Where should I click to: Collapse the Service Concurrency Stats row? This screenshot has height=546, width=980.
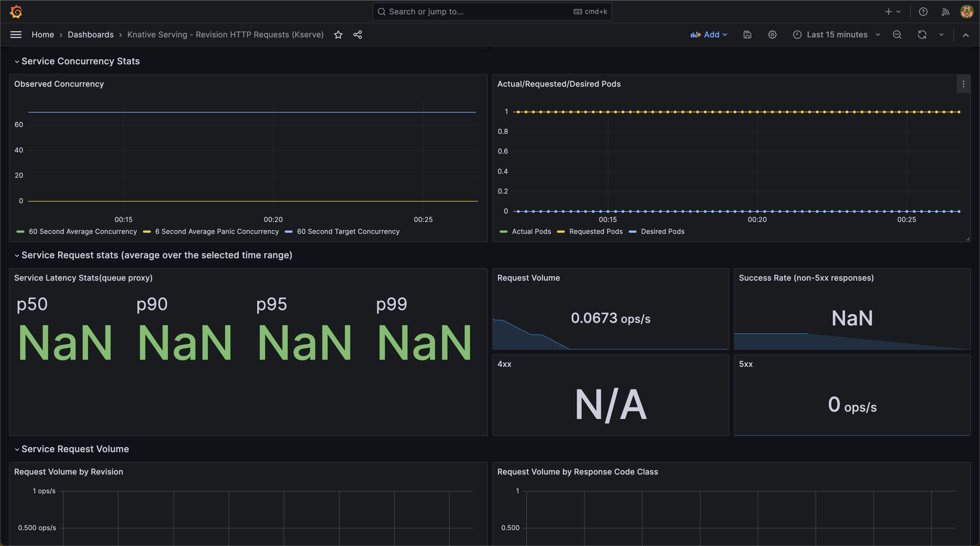80,61
